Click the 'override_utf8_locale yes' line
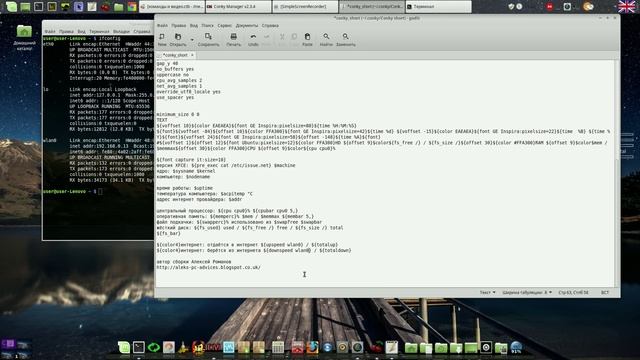This screenshot has width=640, height=360. pos(188,92)
